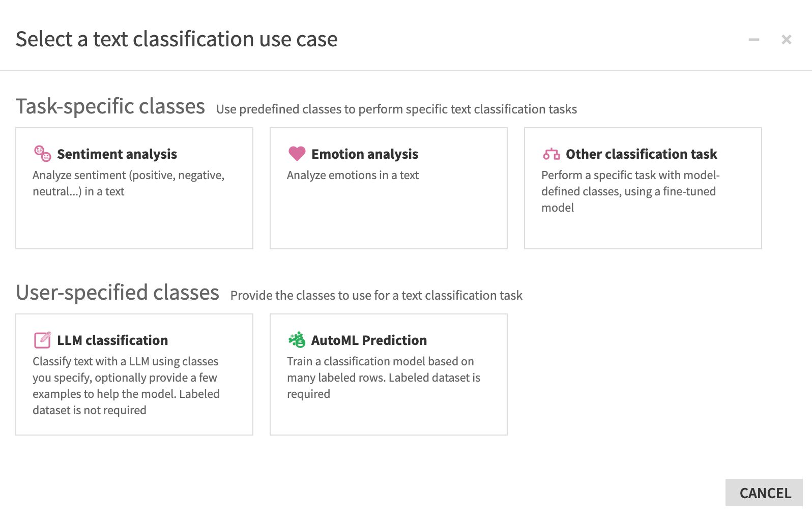Click the pink heart Emotion analysis icon

[x=297, y=154]
